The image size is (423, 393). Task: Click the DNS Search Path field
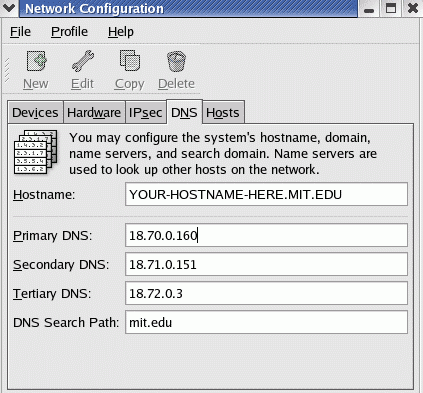(266, 322)
